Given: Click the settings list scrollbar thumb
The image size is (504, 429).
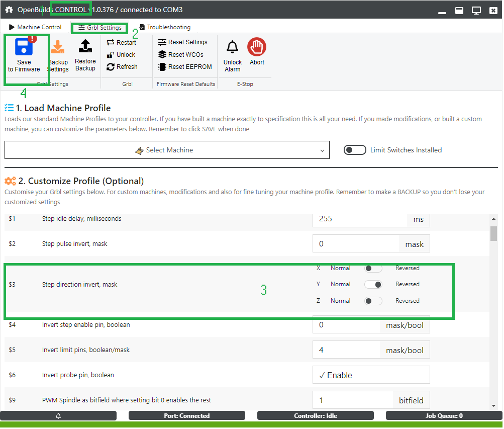Looking at the screenshot, I should point(493,234).
